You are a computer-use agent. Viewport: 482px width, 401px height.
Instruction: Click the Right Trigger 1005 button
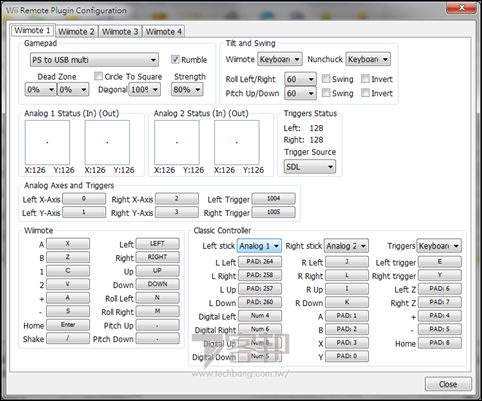click(273, 212)
